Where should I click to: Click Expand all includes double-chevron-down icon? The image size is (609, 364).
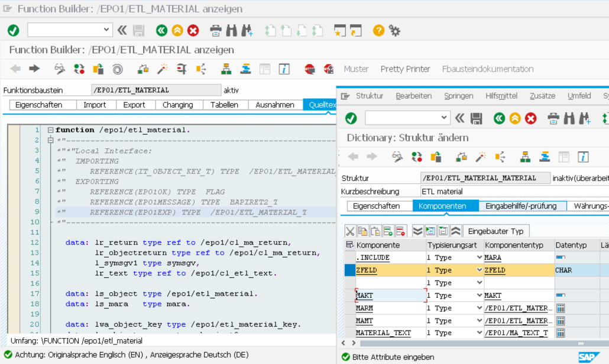tap(417, 231)
